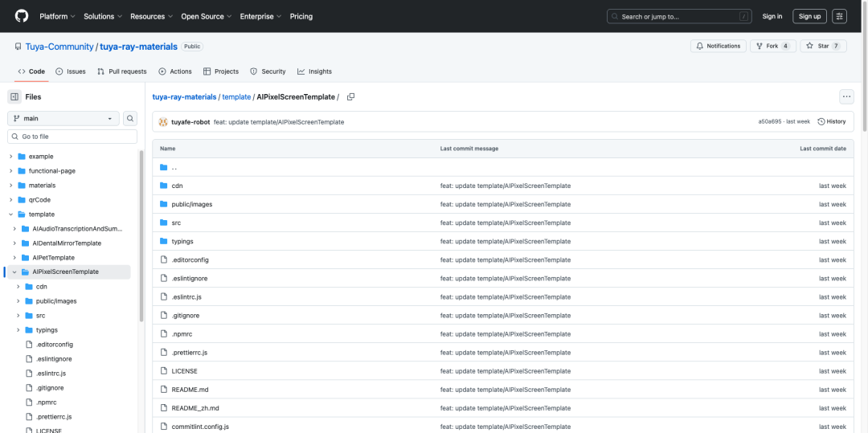Open the Platform menu dropdown
Viewport: 868px width, 433px height.
click(57, 16)
